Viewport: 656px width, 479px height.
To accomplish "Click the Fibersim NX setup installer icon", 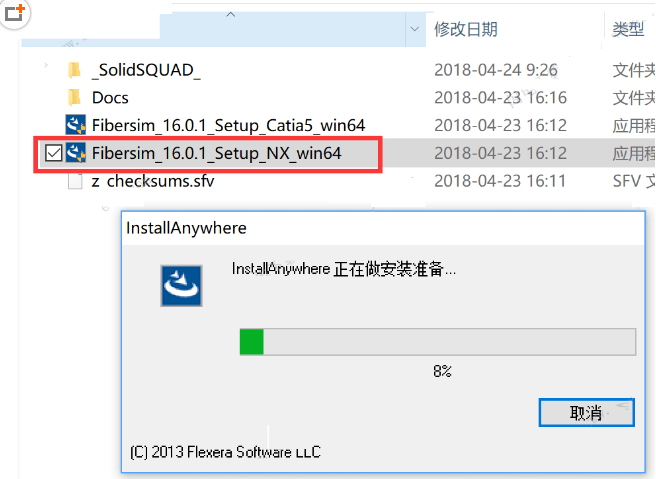I will 76,153.
